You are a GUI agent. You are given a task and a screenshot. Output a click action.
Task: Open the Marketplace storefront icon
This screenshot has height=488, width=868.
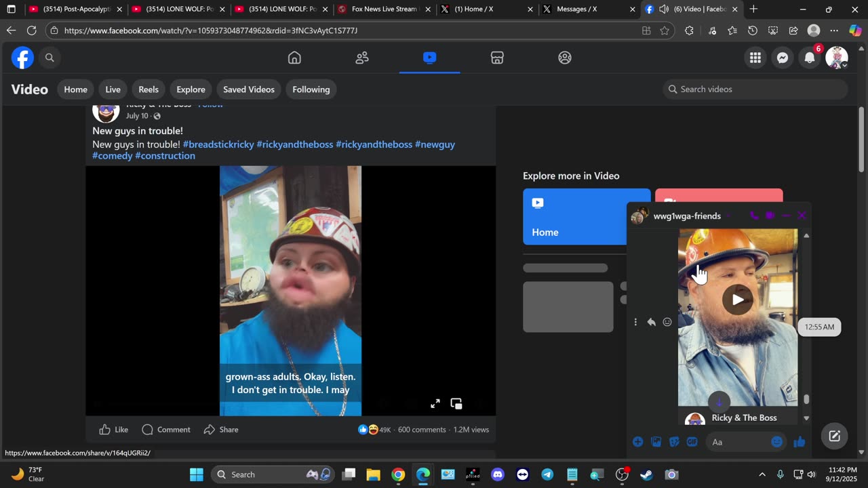pos(497,58)
